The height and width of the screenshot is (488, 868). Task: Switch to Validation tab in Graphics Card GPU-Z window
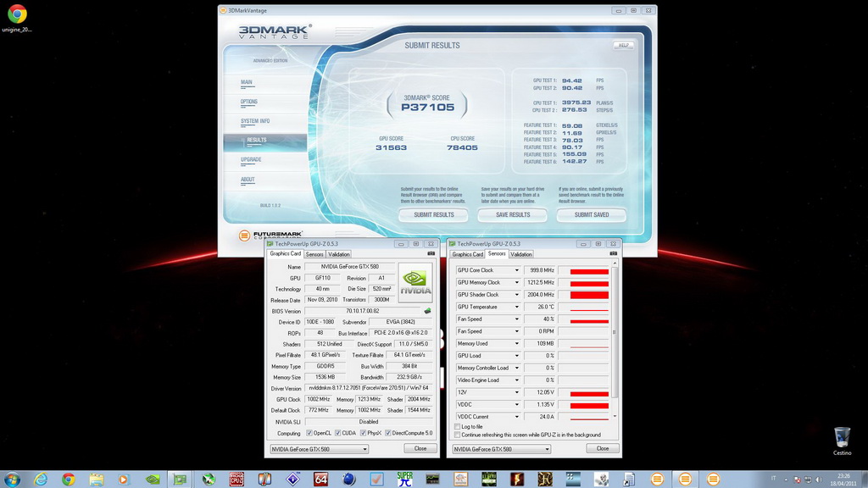click(x=339, y=254)
